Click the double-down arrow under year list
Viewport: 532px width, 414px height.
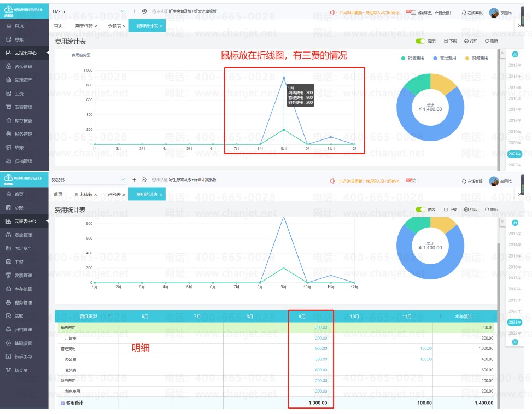click(515, 342)
